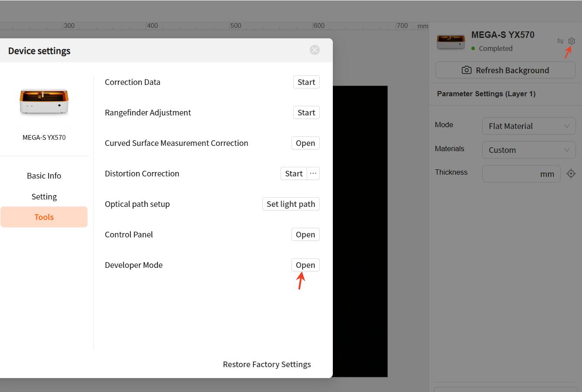Open the Control Panel
Viewport: 582px width, 392px height.
pos(305,234)
